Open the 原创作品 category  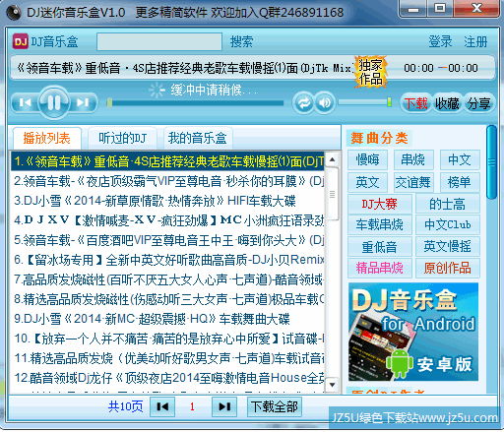tap(448, 268)
